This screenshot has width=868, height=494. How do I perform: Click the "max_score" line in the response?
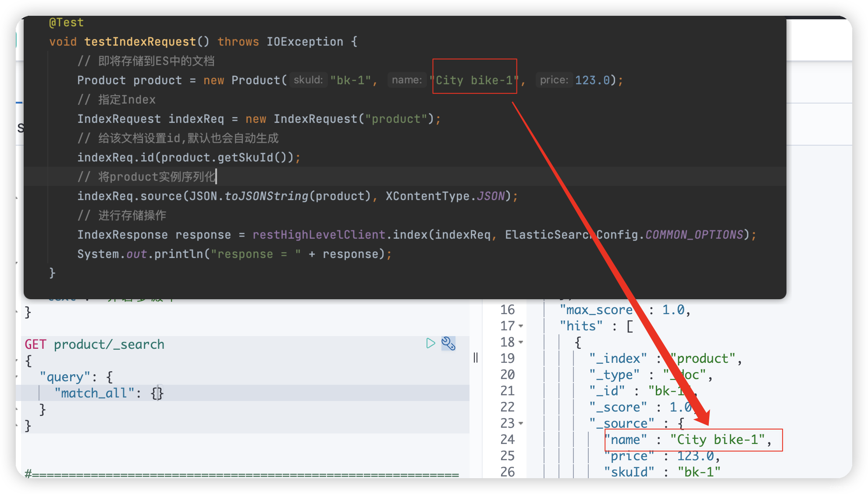point(625,310)
